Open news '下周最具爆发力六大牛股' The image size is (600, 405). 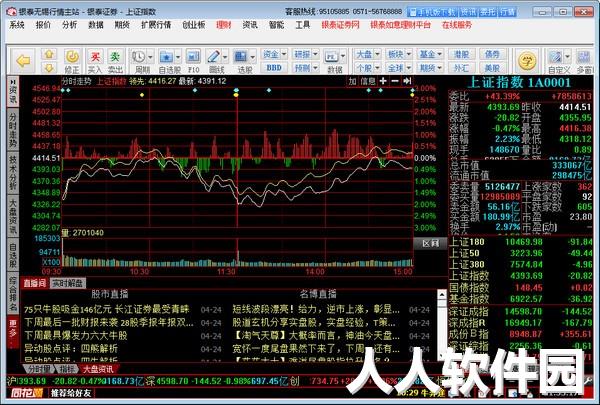pos(76,336)
